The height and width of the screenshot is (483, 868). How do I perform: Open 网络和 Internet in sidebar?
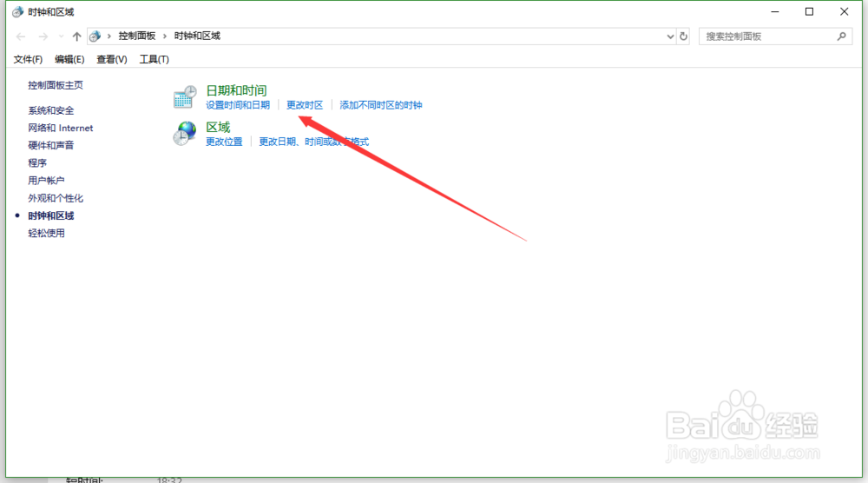point(61,128)
